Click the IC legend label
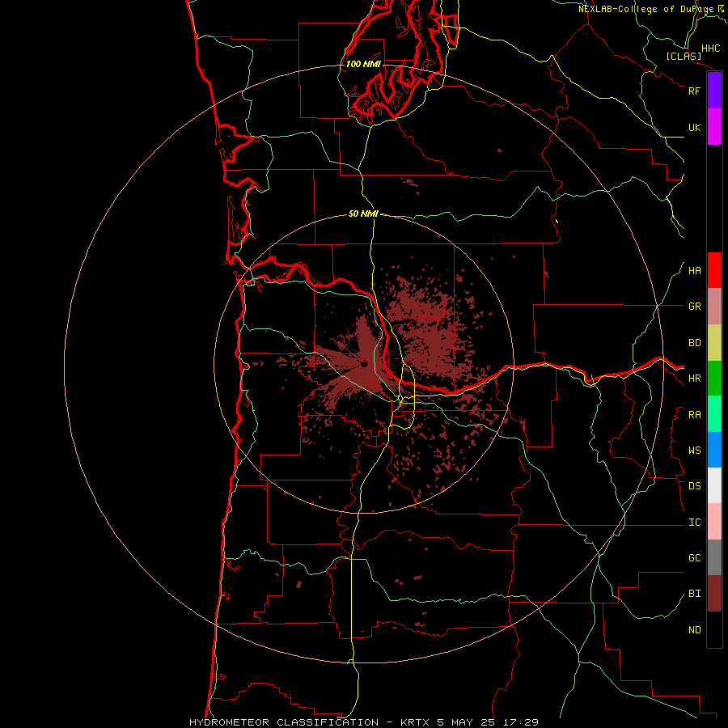 point(694,523)
